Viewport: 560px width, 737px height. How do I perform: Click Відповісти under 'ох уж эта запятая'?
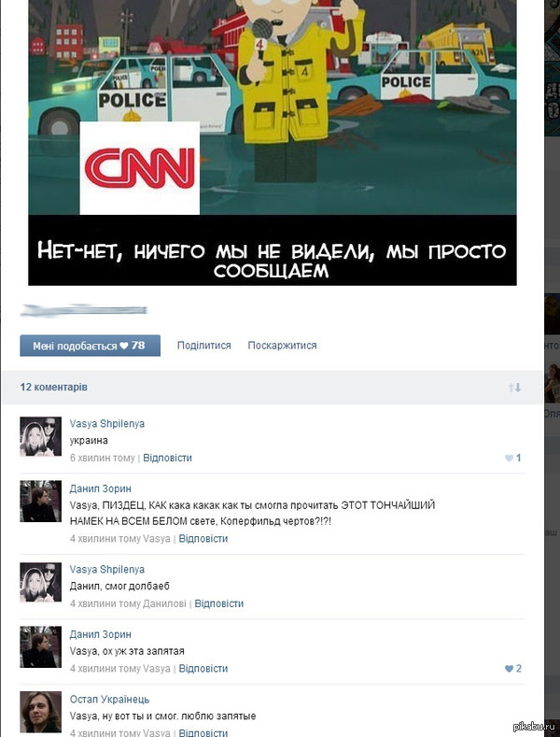coord(203,669)
